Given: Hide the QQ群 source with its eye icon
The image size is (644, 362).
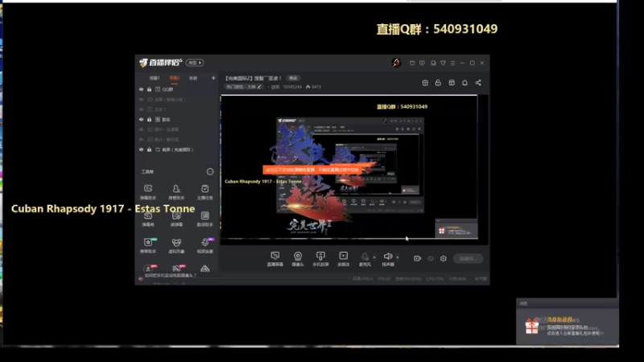Looking at the screenshot, I should coord(142,89).
